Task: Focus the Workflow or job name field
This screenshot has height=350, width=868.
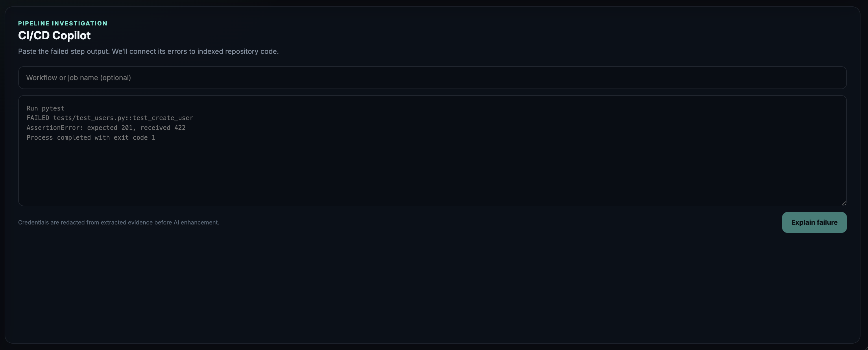Action: (x=432, y=78)
